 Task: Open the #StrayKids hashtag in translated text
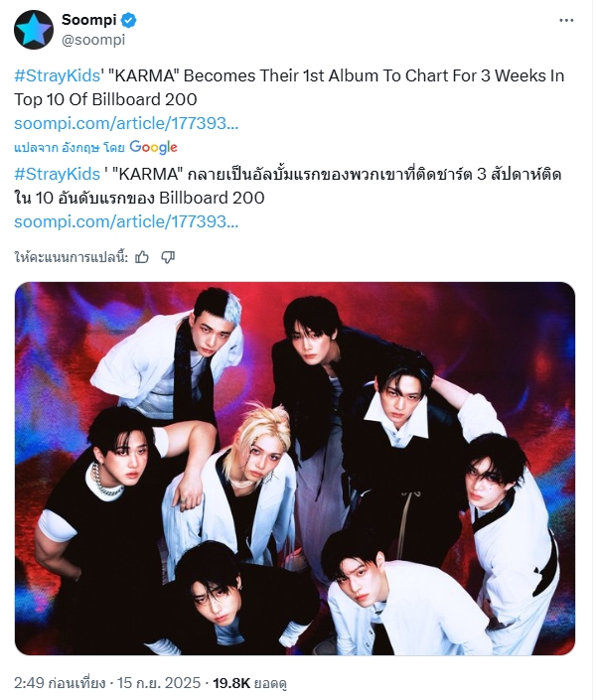[58, 174]
